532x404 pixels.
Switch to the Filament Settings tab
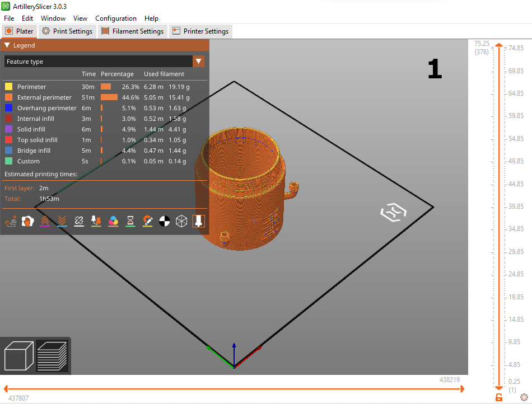(x=133, y=31)
